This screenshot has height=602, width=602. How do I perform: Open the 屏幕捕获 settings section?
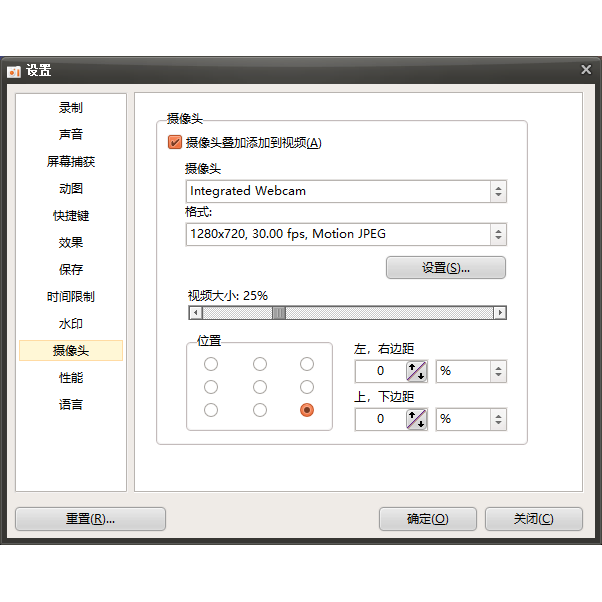point(71,162)
